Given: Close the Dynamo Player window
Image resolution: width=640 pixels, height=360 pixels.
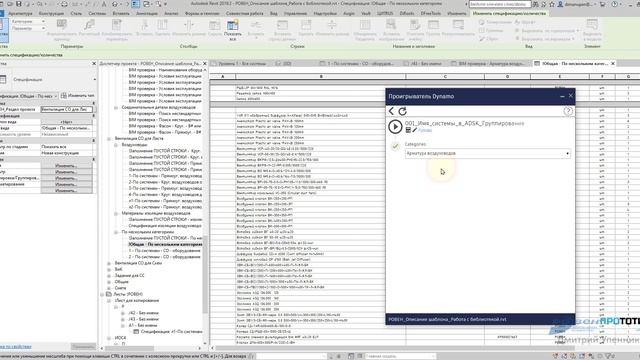Looking at the screenshot, I should 571,96.
